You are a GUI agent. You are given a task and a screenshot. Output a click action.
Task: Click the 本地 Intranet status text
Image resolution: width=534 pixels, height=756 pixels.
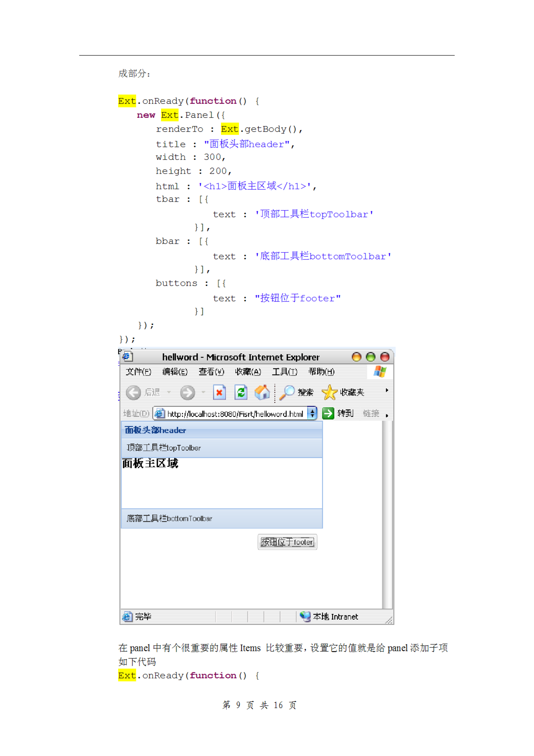click(x=335, y=616)
